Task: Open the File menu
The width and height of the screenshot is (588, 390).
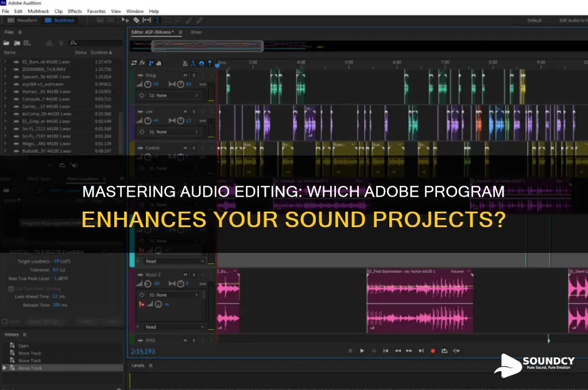Action: point(5,11)
